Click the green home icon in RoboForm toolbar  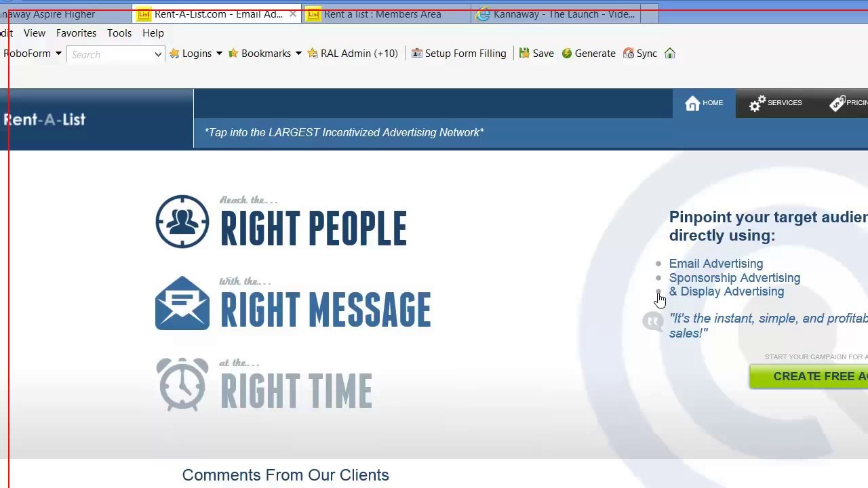tap(670, 54)
